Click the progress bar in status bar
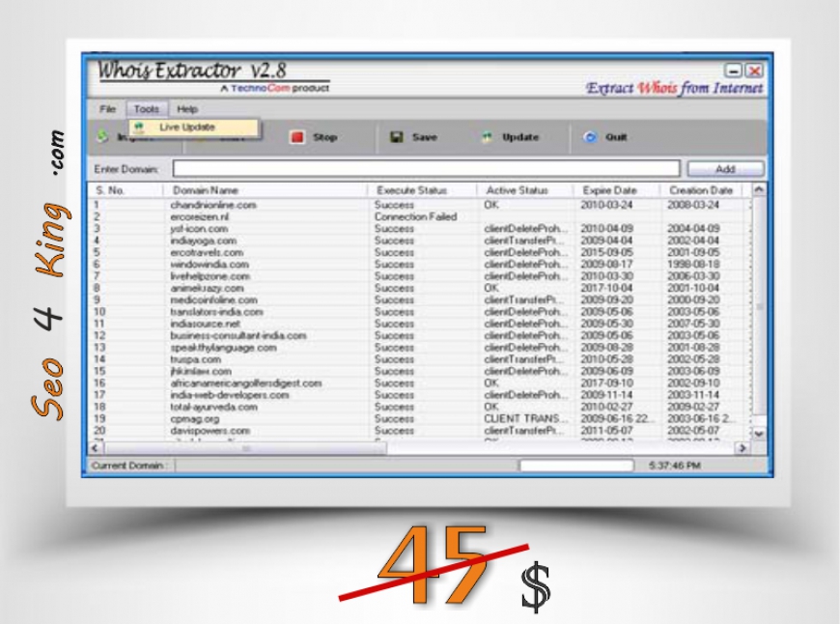Viewport: 840px width, 624px height. (576, 466)
